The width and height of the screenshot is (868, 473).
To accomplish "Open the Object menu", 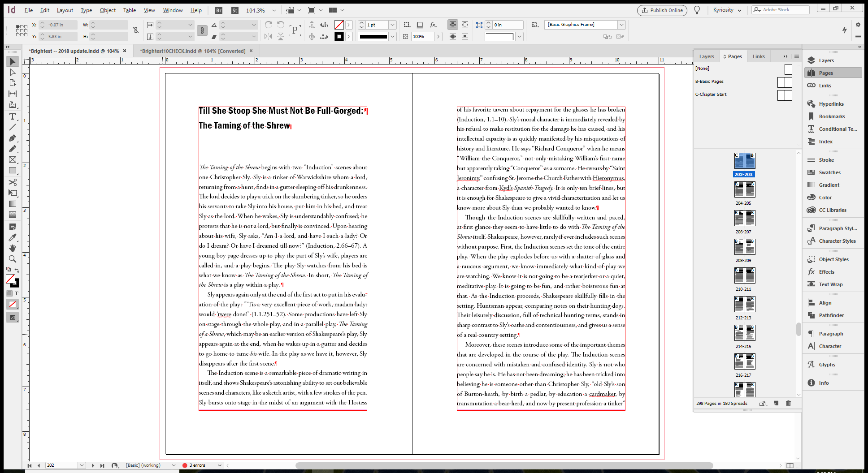I will pos(108,10).
